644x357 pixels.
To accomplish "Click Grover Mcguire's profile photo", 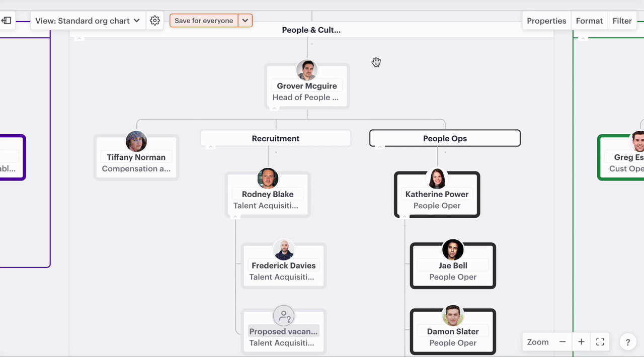I will tap(307, 70).
